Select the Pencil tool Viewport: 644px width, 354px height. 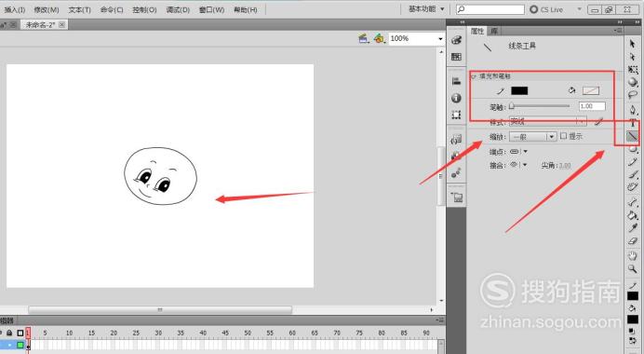(633, 162)
